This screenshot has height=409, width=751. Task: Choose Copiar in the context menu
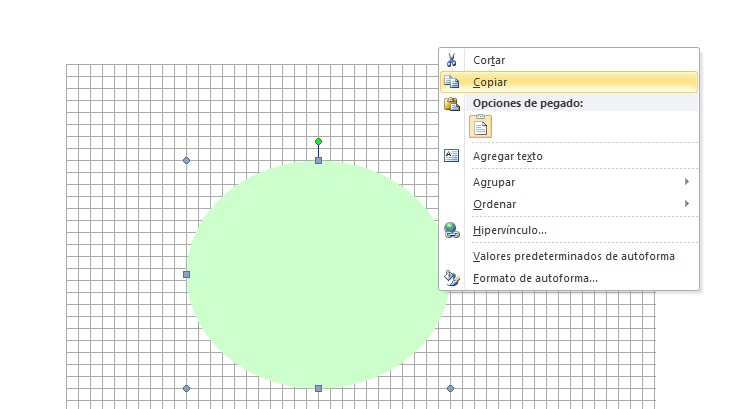(x=569, y=82)
